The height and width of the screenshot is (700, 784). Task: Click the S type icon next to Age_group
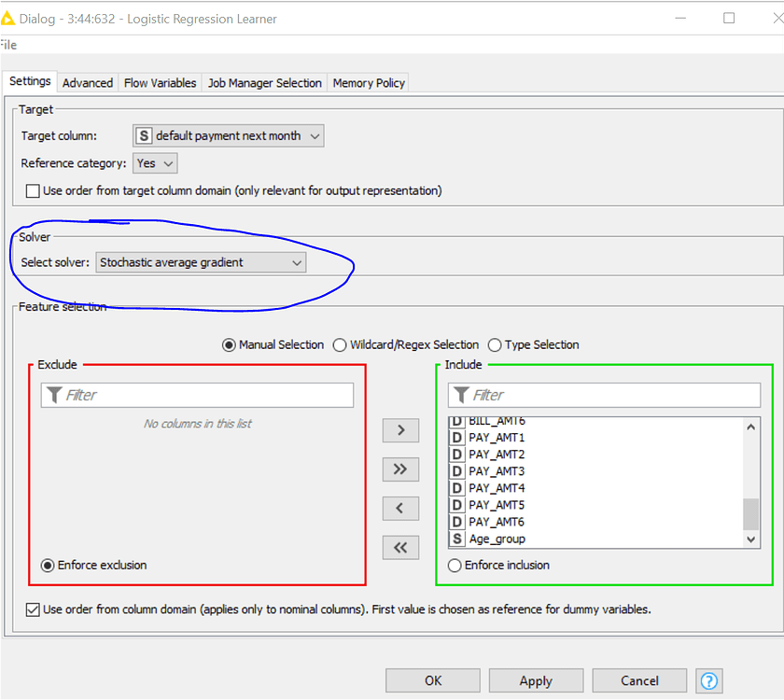(x=456, y=539)
